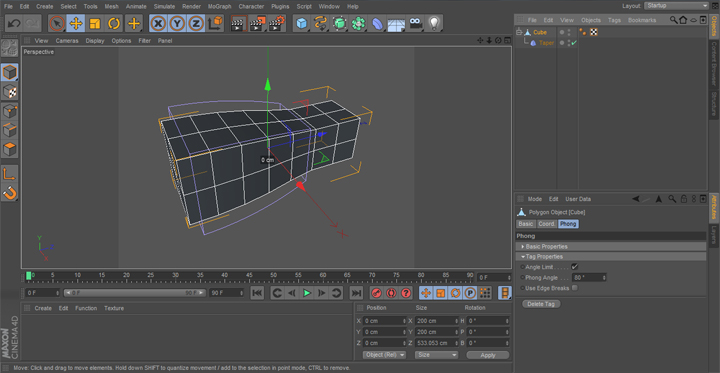Open the NURBS generators icon

[339, 23]
